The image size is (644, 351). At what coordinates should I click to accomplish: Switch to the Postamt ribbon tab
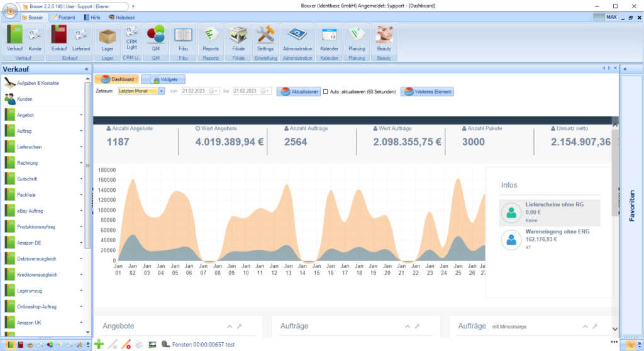click(64, 18)
